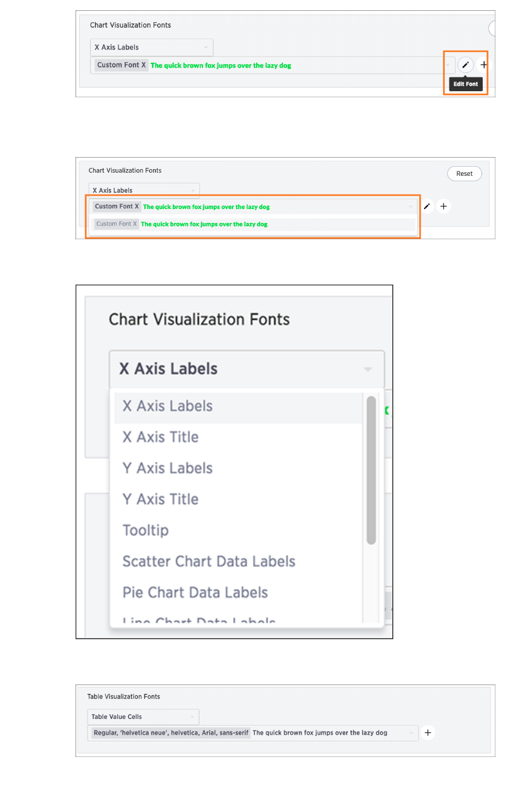Open Regular helvetica neue font dropdown
Image resolution: width=522 pixels, height=812 pixels.
[x=253, y=733]
